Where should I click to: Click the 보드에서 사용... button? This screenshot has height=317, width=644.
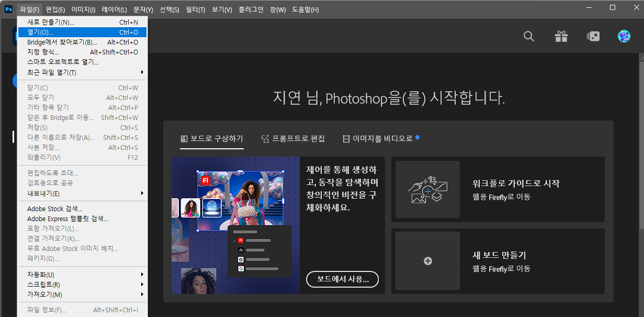[x=343, y=280]
